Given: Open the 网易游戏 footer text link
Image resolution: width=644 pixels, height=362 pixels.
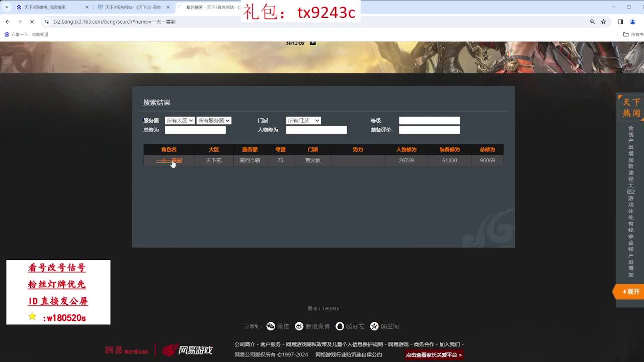Looking at the screenshot, I should 398,344.
